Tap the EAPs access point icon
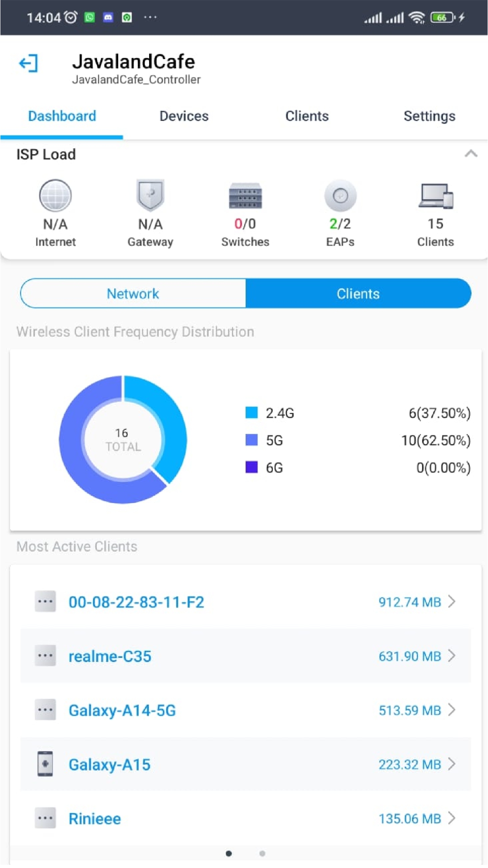Viewport: 488px width, 868px height. click(340, 196)
